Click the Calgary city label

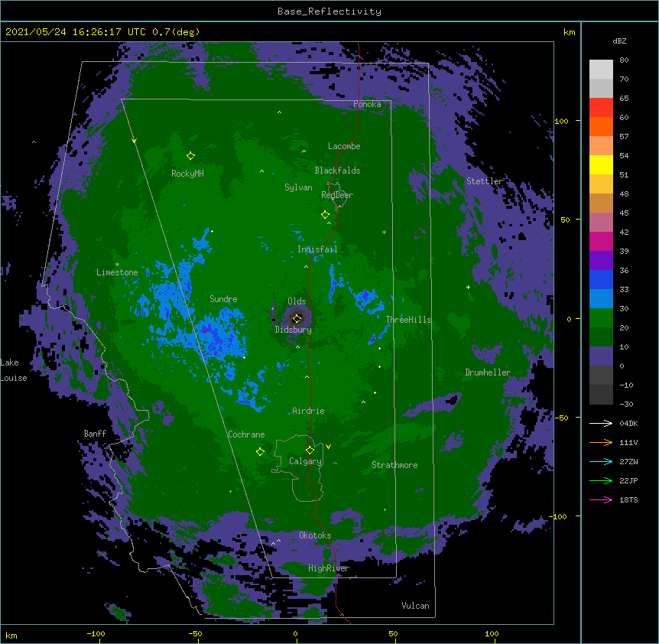coord(306,461)
